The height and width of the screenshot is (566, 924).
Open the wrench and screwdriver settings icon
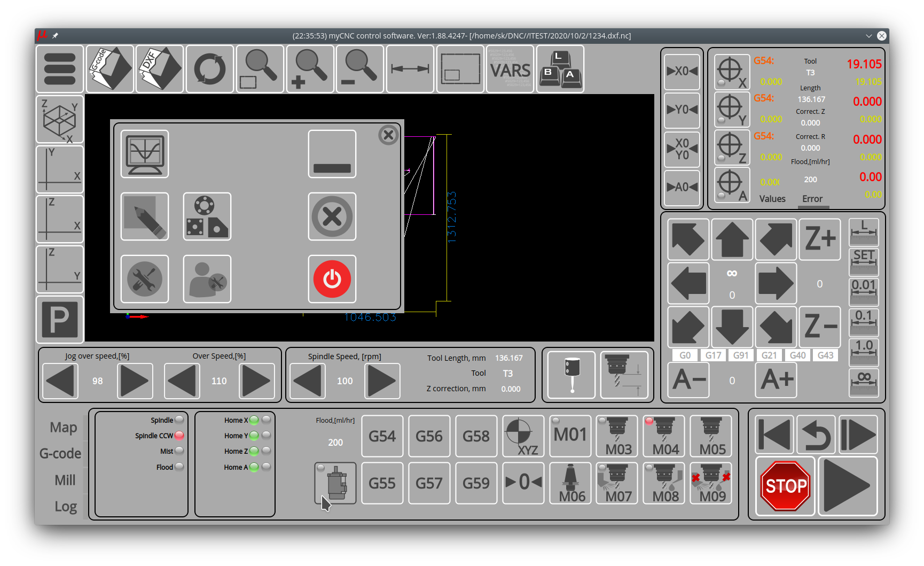[145, 279]
